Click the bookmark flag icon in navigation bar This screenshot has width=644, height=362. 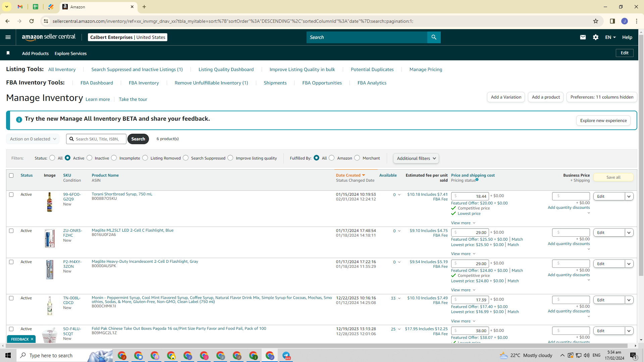(8, 53)
